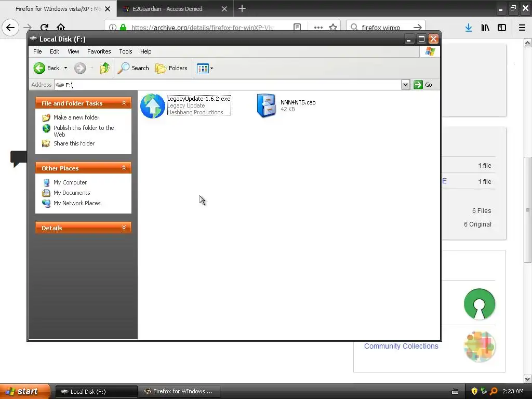Open the Favorites menu
This screenshot has width=532, height=399.
(x=99, y=51)
